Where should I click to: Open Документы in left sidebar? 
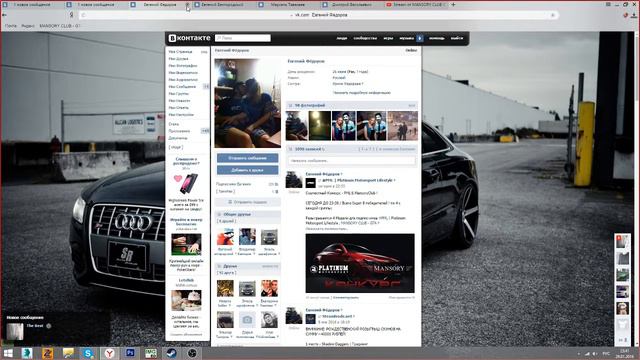point(178,138)
